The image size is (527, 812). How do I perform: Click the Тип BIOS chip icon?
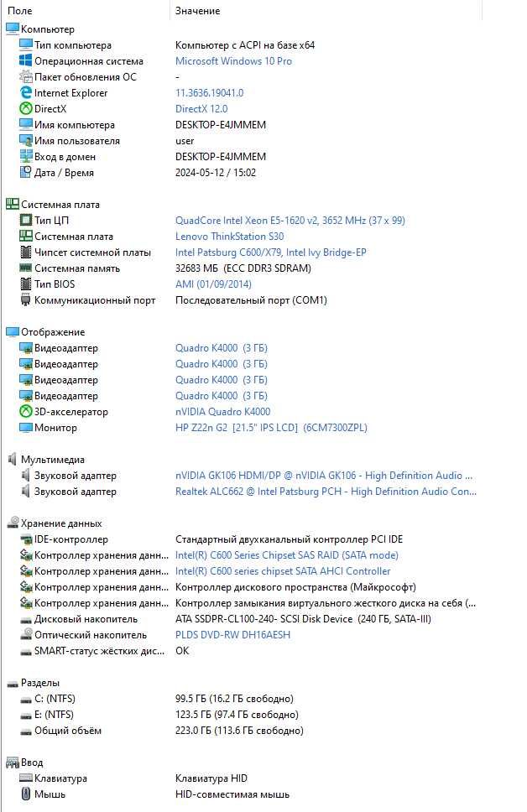[26, 284]
